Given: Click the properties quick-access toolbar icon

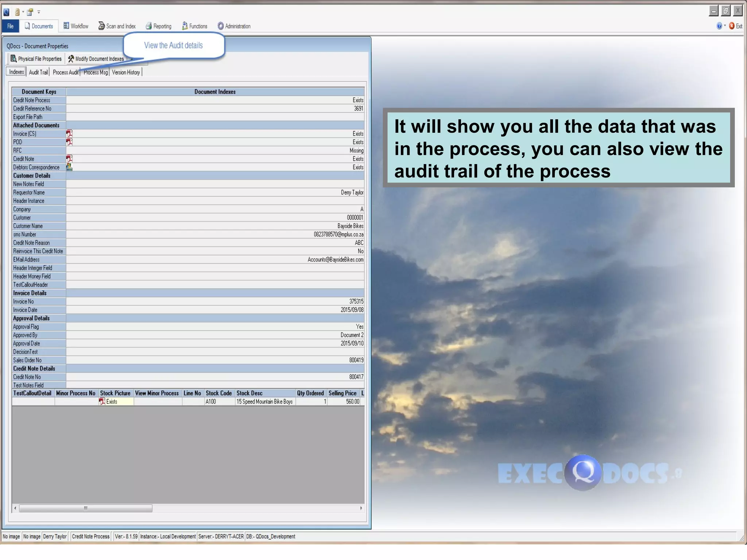Looking at the screenshot, I should (30, 12).
